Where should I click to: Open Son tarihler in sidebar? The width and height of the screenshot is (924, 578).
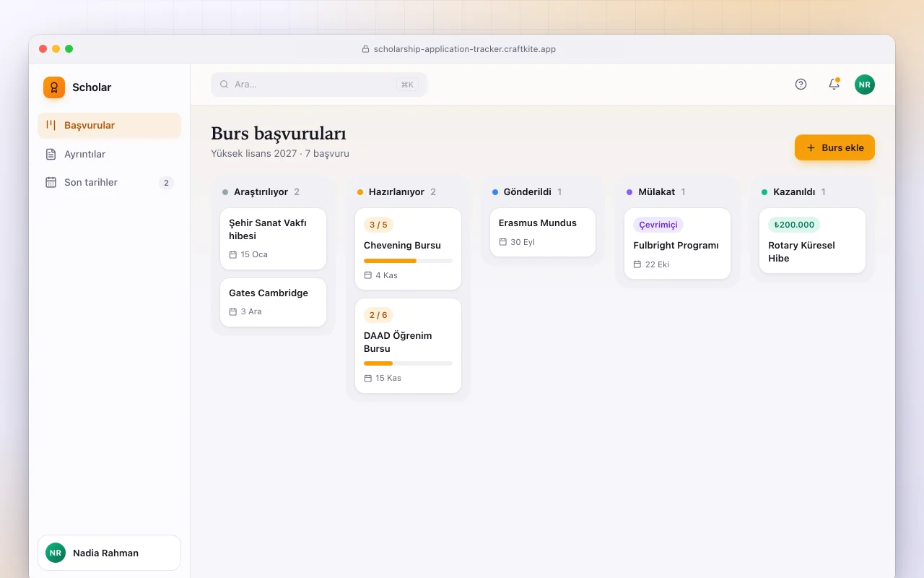tap(109, 182)
